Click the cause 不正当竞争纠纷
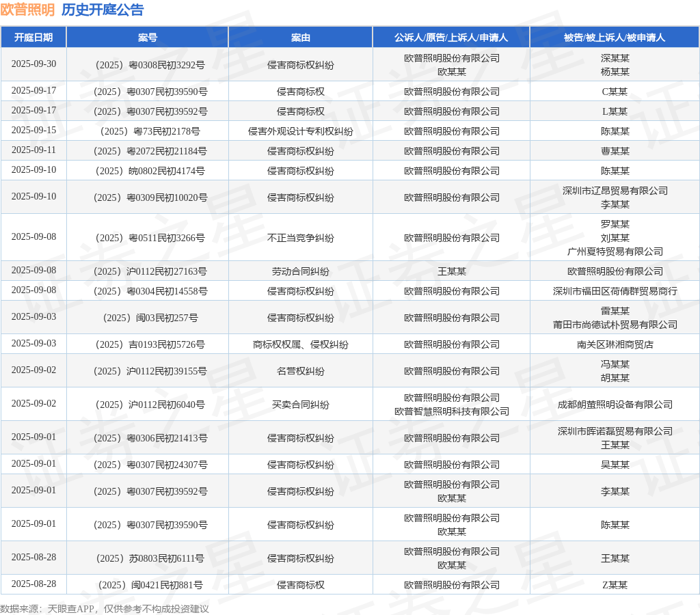The image size is (700, 615). pyautogui.click(x=301, y=238)
